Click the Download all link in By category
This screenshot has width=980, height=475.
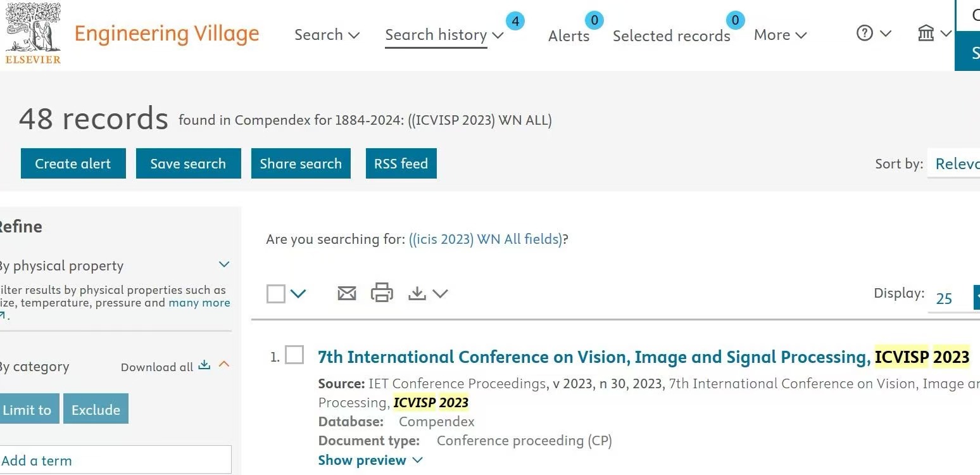click(x=165, y=367)
